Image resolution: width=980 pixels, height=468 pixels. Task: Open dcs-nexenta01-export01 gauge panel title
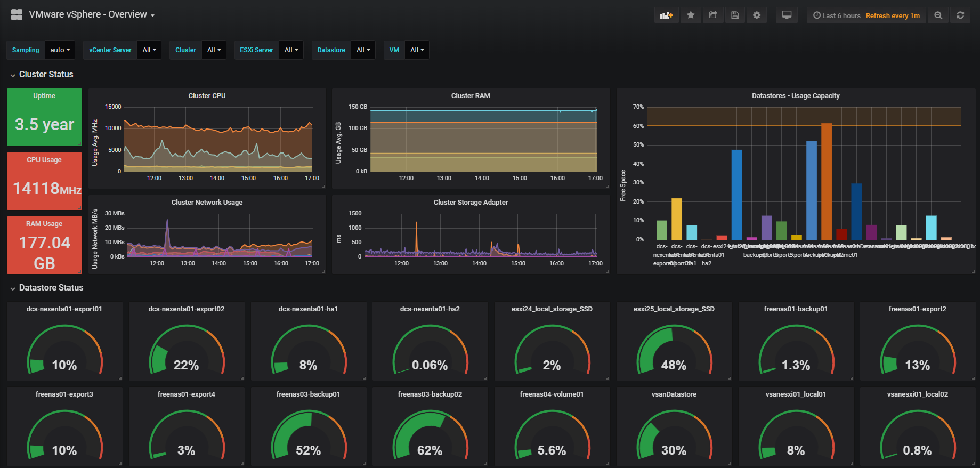tap(64, 309)
